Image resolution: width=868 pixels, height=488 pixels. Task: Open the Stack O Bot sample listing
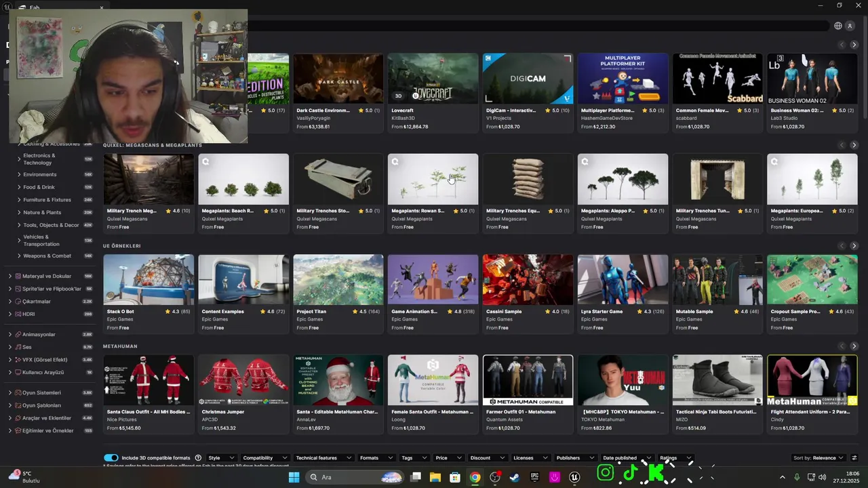(149, 293)
